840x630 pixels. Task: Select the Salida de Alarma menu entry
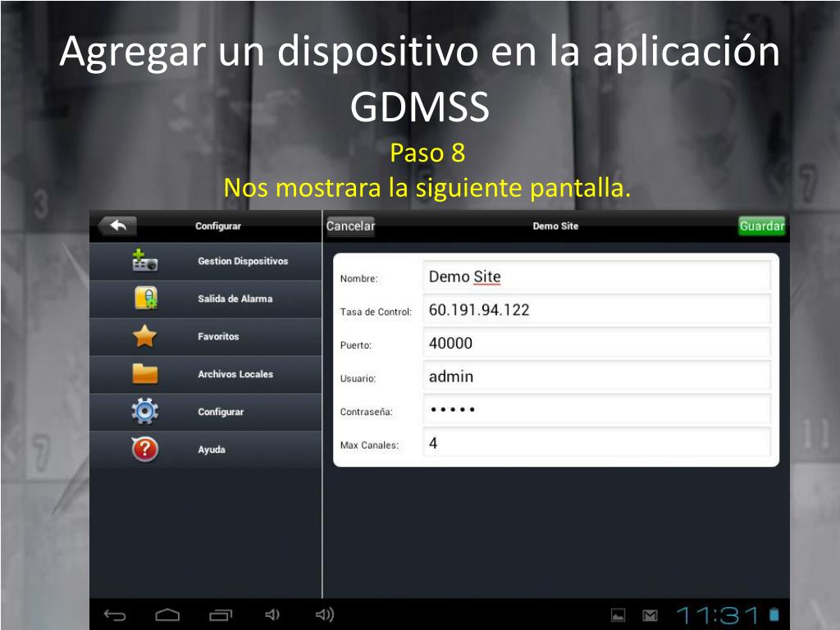[x=206, y=299]
